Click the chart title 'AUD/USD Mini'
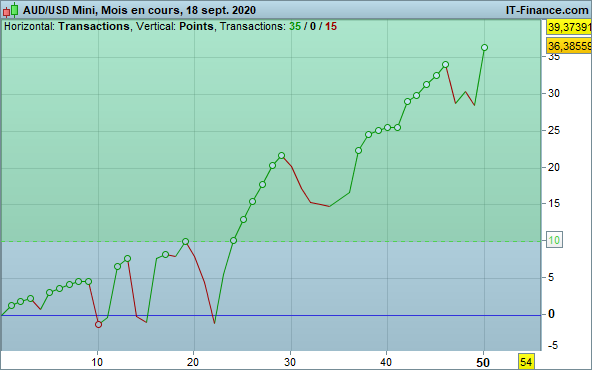592x370 pixels. 60,10
